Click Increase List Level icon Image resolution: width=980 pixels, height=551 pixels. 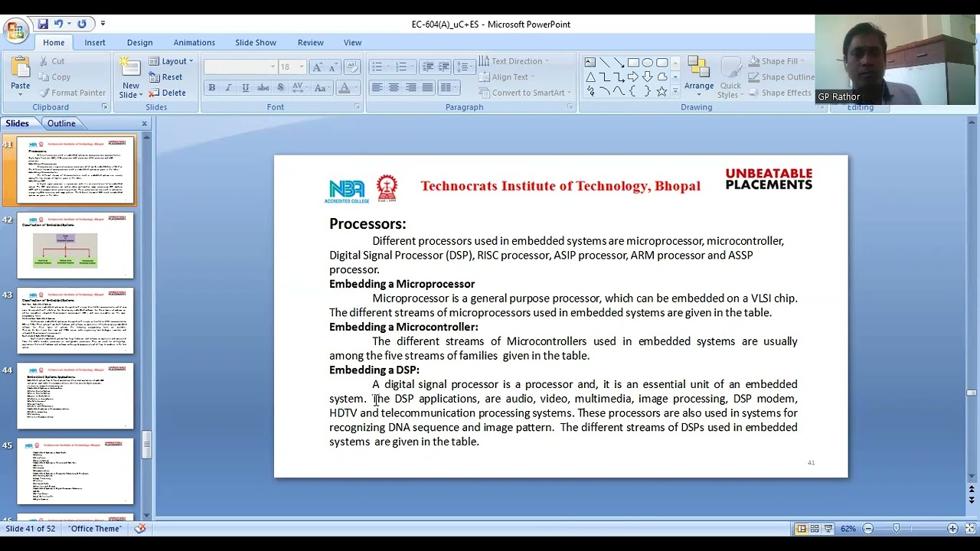pyautogui.click(x=445, y=67)
